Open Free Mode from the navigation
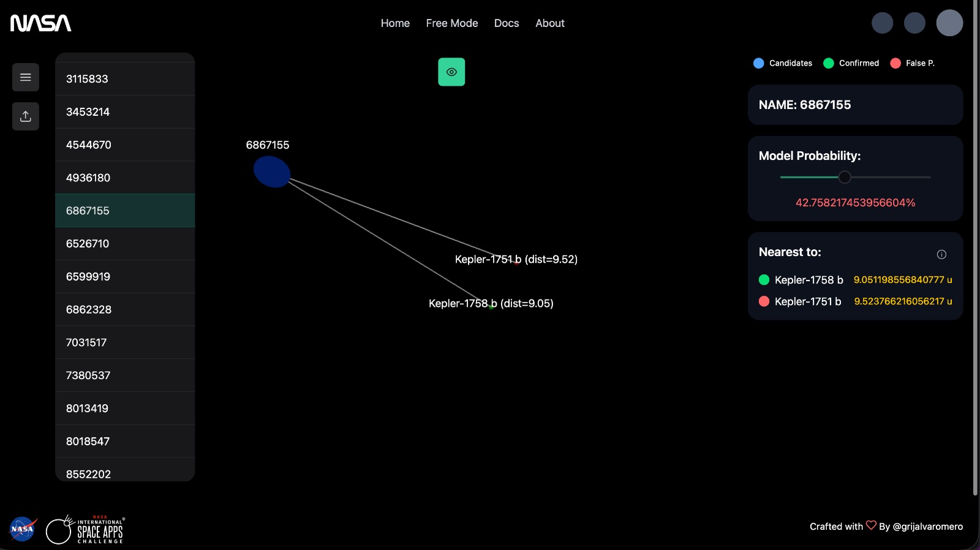Image resolution: width=980 pixels, height=550 pixels. pyautogui.click(x=452, y=23)
